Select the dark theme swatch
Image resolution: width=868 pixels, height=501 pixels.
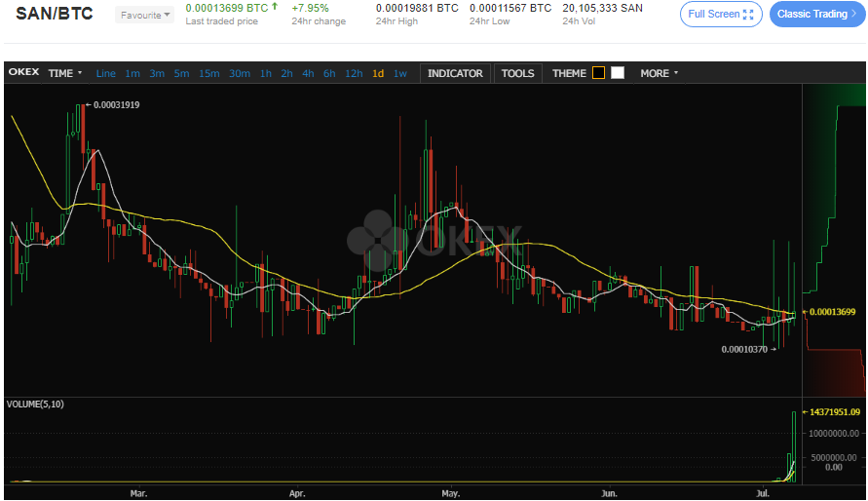point(598,73)
